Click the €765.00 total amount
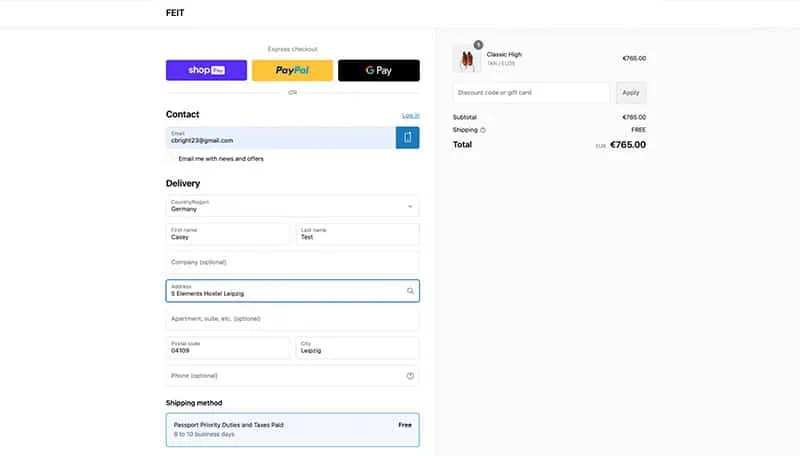The height and width of the screenshot is (456, 800). 628,145
